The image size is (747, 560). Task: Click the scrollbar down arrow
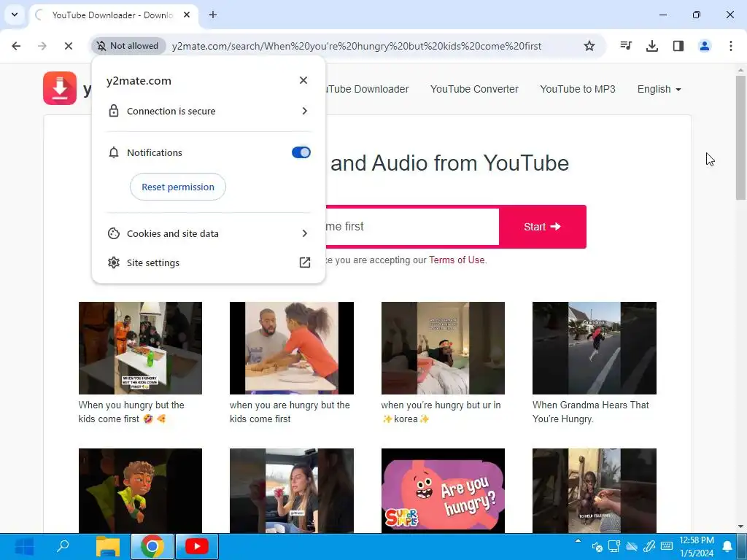[x=740, y=526]
